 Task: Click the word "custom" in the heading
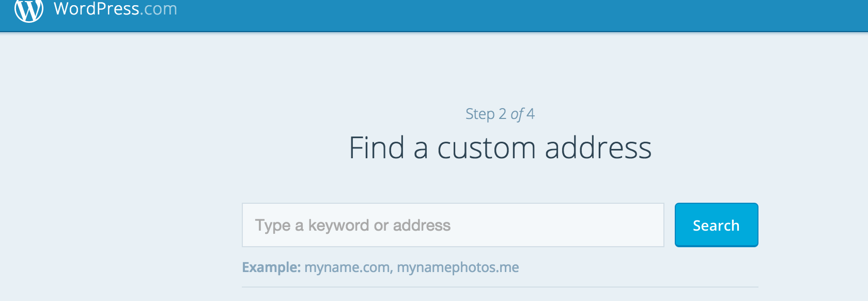click(486, 148)
